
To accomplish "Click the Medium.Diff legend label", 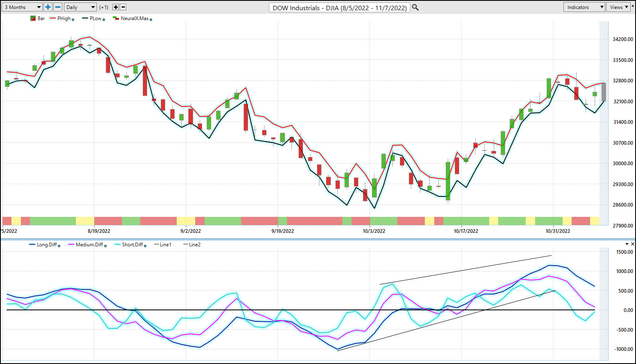I will (89, 245).
